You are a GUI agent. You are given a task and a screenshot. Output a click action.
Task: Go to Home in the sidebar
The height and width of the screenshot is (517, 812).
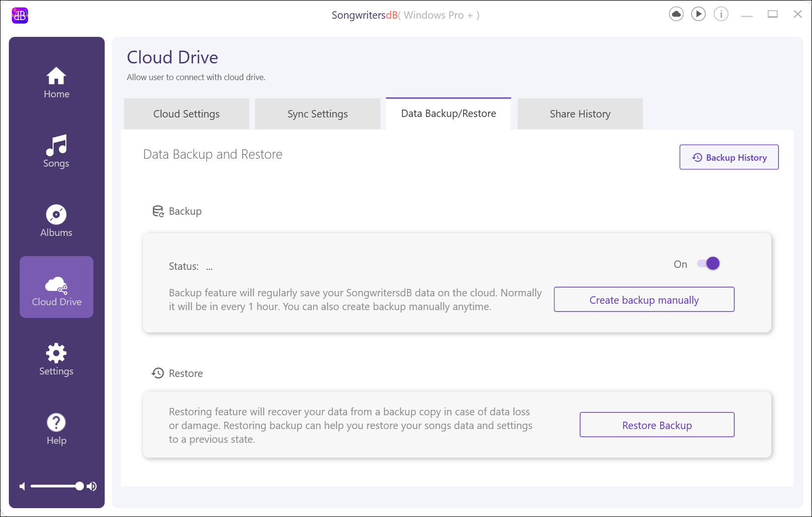click(x=57, y=83)
